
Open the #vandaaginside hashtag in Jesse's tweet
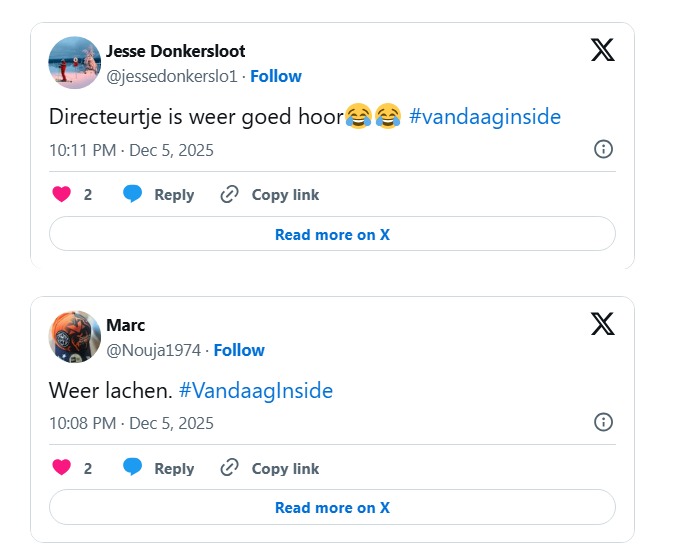(485, 117)
